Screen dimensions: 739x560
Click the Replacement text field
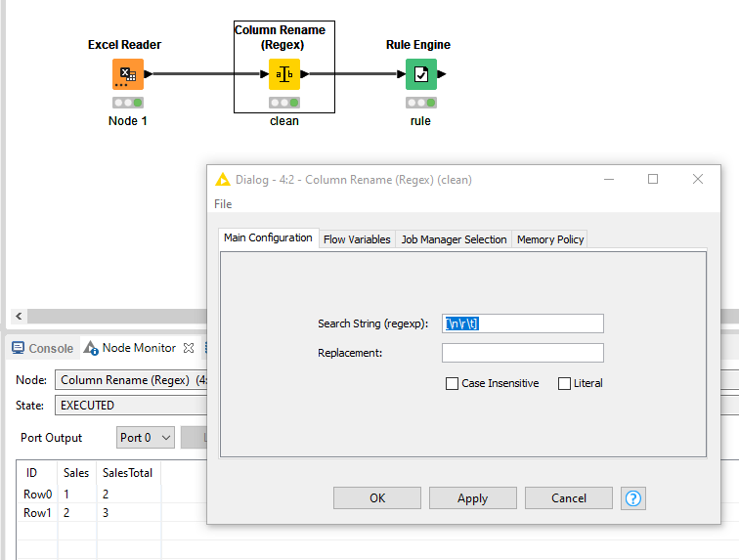tap(522, 353)
